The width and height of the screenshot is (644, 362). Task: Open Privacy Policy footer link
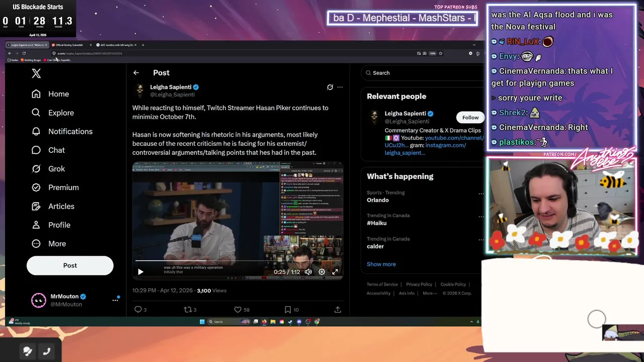(x=419, y=285)
